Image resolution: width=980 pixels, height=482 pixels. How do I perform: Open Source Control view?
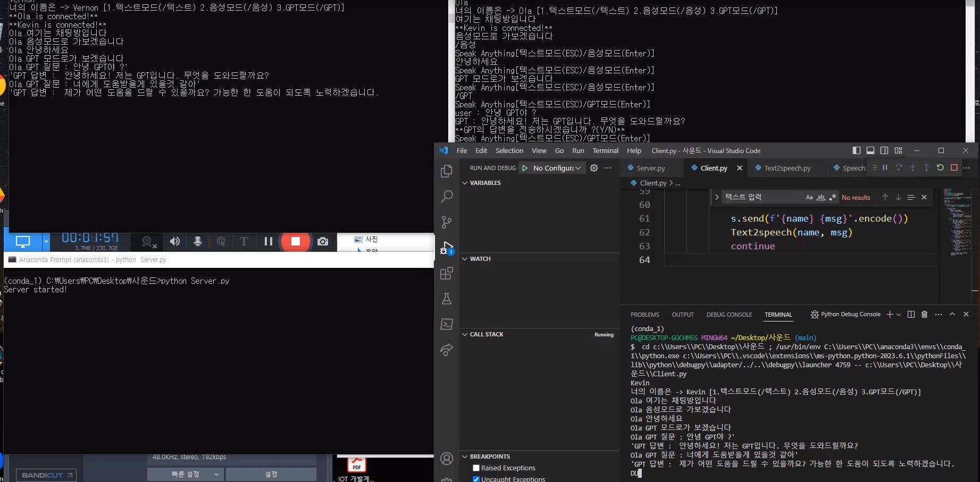point(446,222)
